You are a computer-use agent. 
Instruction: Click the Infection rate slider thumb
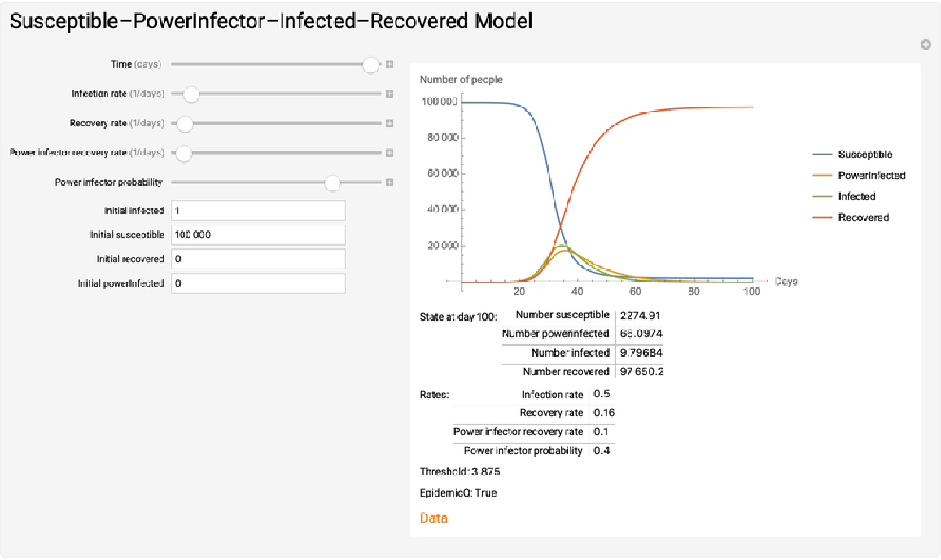[191, 94]
